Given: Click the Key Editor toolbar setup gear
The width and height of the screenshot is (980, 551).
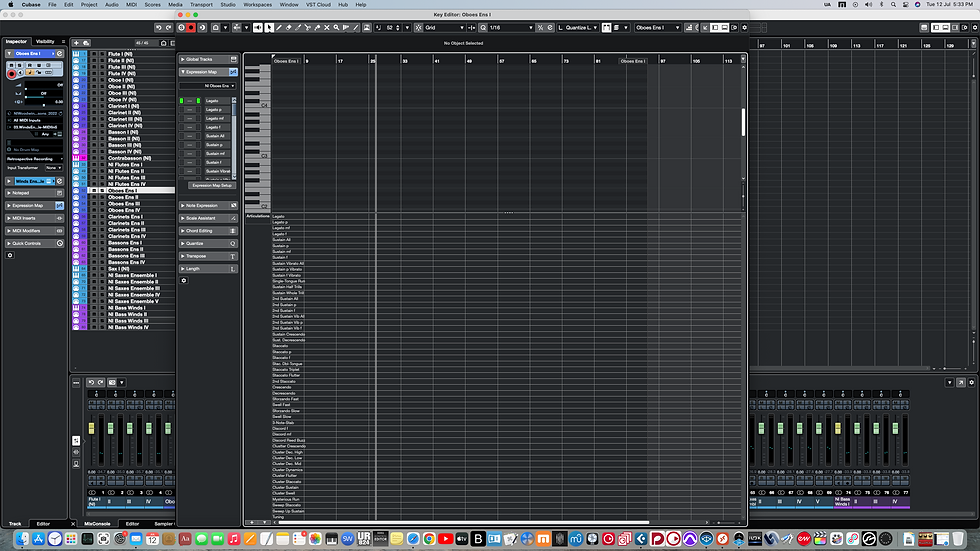Looking at the screenshot, I should pyautogui.click(x=744, y=27).
